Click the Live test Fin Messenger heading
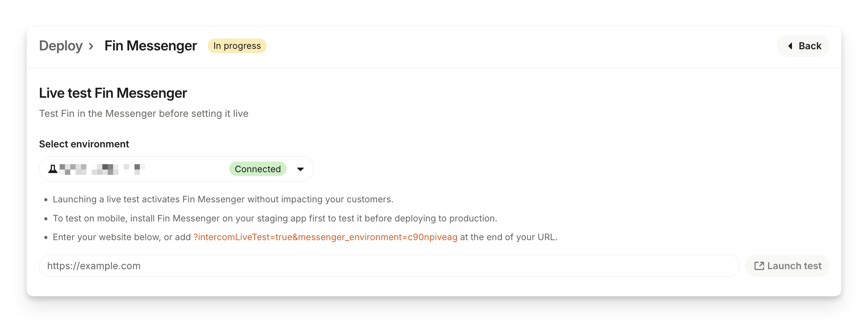Viewport: 868px width, 323px height. [113, 93]
